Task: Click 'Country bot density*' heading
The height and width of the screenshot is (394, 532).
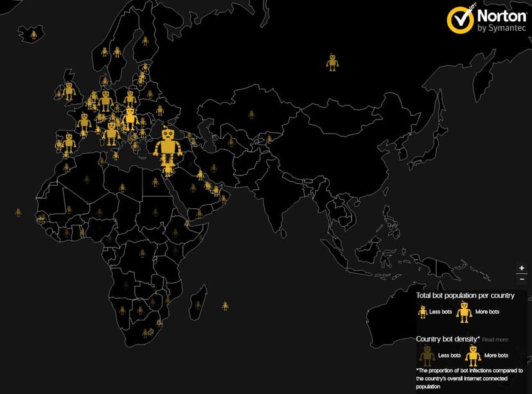Action: 448,339
